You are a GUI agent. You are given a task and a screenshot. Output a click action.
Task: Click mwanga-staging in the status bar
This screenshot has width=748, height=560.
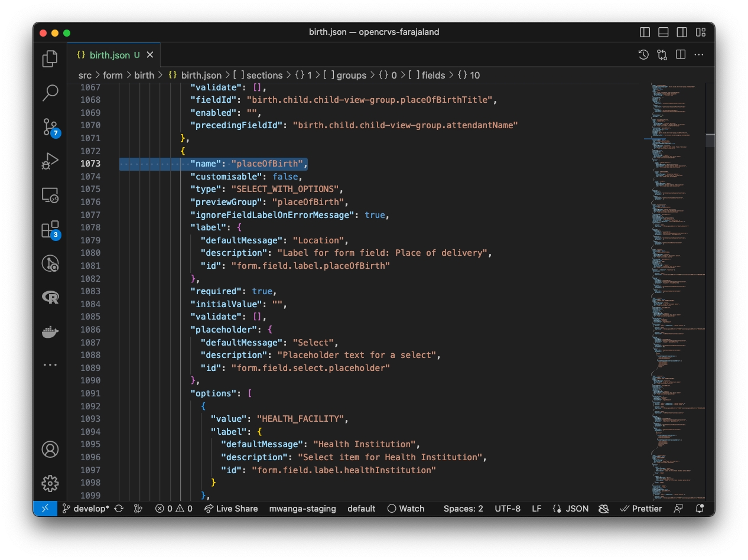coord(303,509)
